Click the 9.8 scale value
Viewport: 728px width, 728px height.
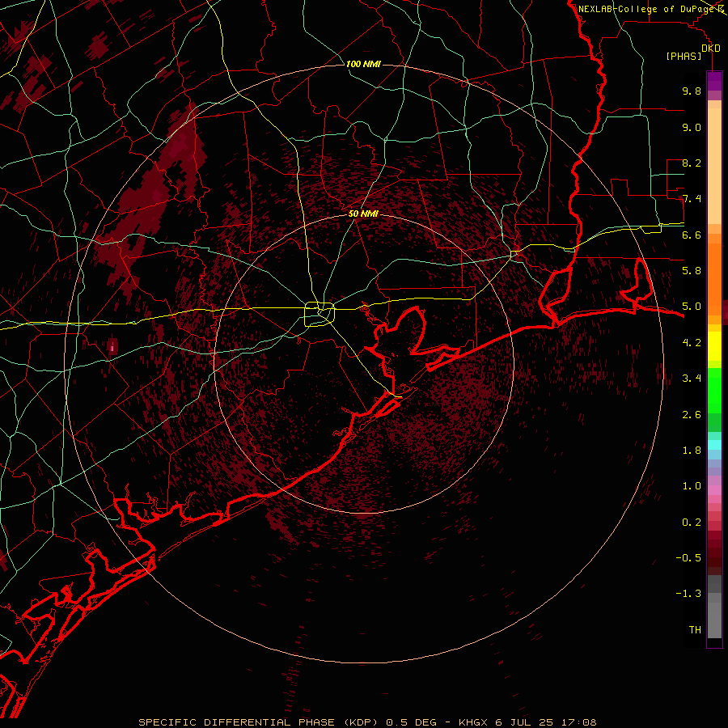tap(692, 91)
